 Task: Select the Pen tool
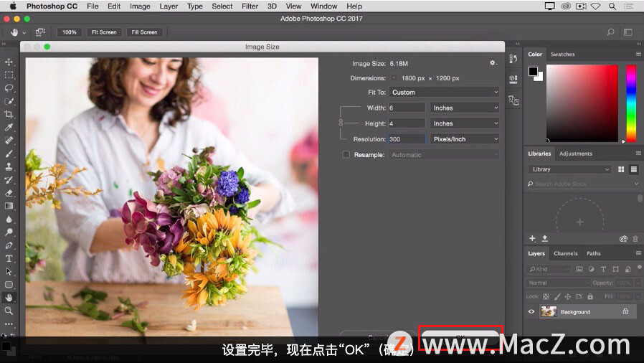tap(9, 245)
